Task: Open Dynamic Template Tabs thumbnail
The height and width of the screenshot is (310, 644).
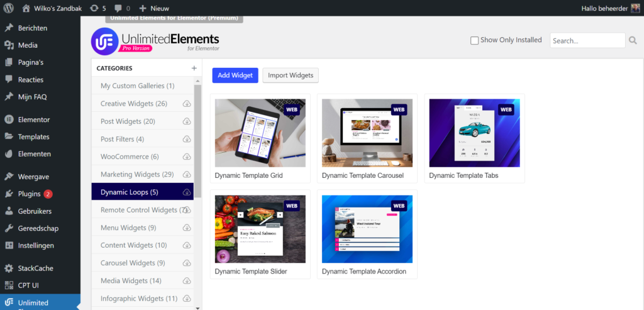Action: 474,133
